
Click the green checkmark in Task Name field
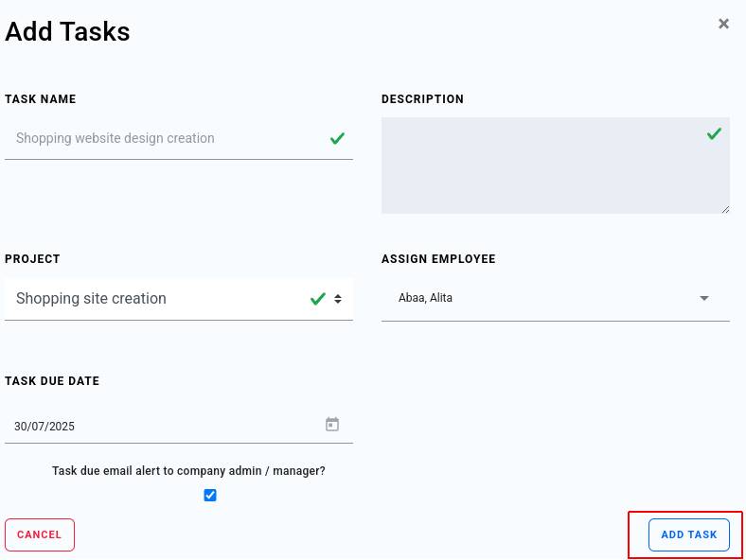click(x=337, y=138)
